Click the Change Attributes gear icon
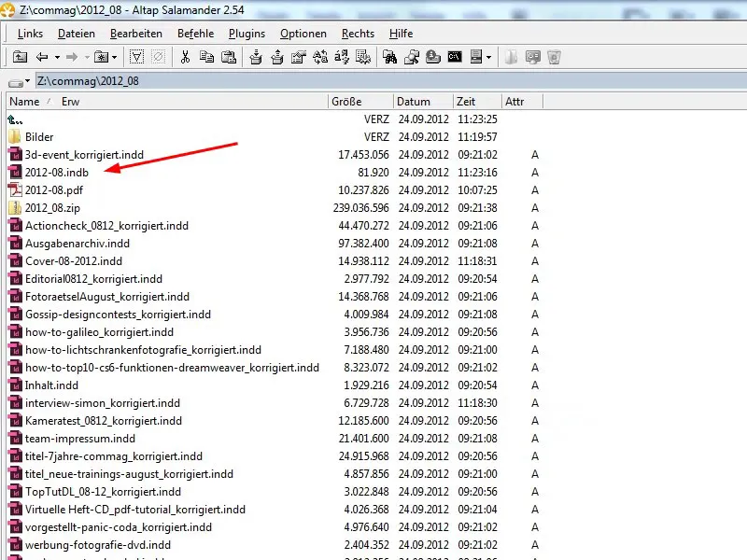747x560 pixels. point(363,57)
